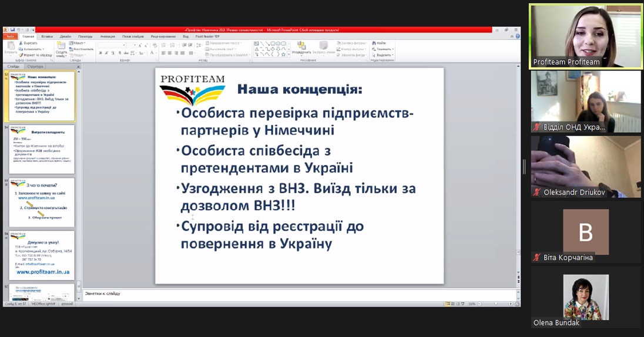
Task: Click Вырезать (Cut) in the clipboard group
Action: pos(28,43)
